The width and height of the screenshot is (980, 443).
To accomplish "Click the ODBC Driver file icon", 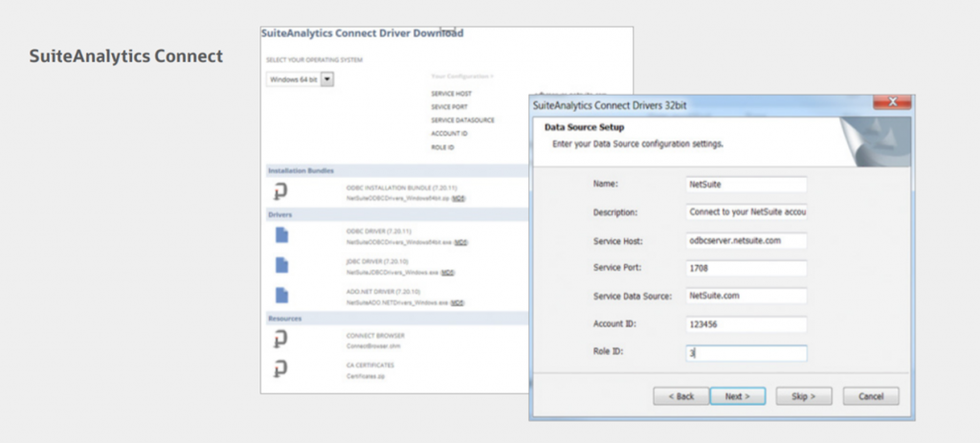I will pyautogui.click(x=282, y=235).
